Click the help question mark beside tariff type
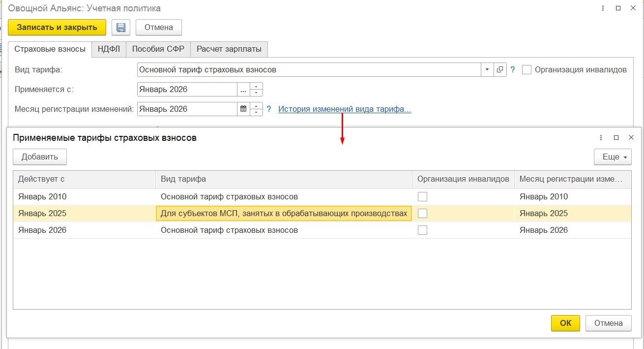 pyautogui.click(x=512, y=70)
